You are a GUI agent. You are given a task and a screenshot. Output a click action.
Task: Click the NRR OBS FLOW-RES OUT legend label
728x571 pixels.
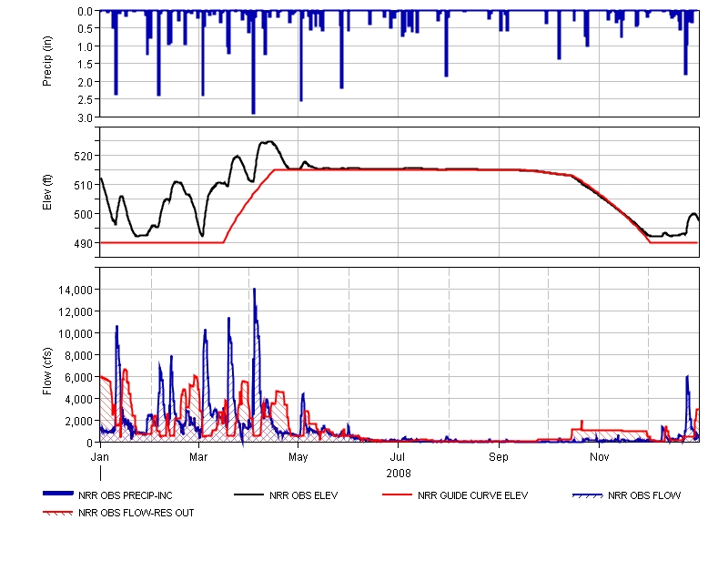point(136,513)
